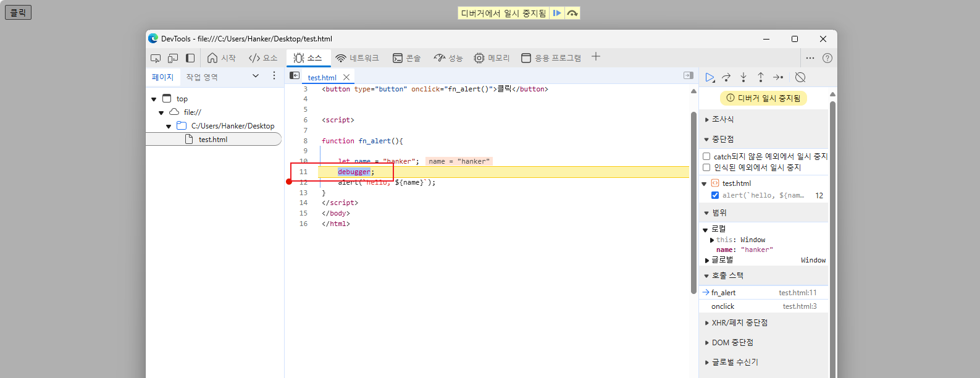This screenshot has width=980, height=378.
Task: Select fn_alert call stack frame
Action: tap(764, 293)
